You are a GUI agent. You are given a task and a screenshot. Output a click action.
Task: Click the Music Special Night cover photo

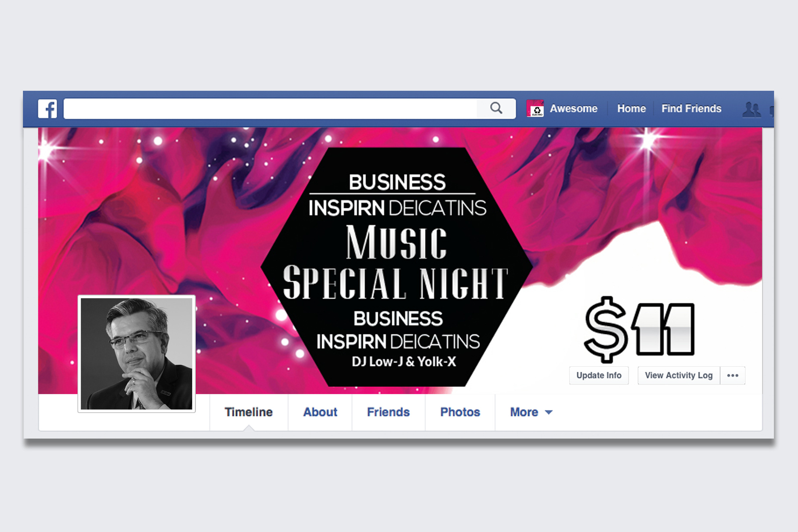(396, 267)
